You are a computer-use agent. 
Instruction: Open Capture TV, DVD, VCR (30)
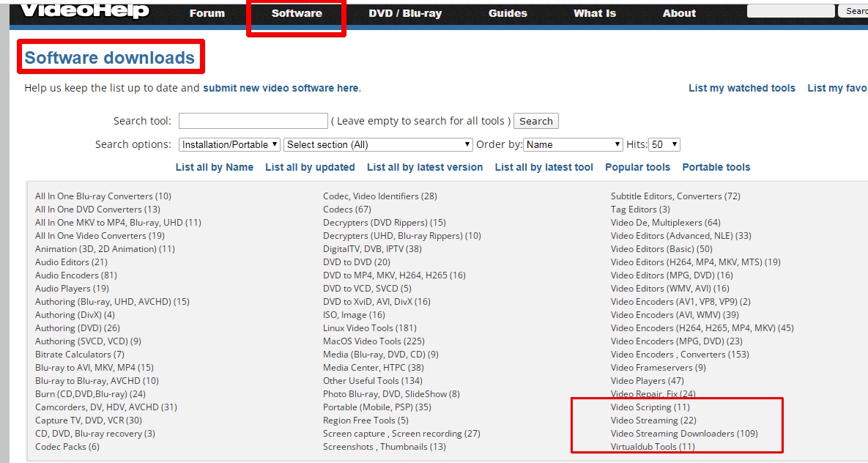click(89, 421)
